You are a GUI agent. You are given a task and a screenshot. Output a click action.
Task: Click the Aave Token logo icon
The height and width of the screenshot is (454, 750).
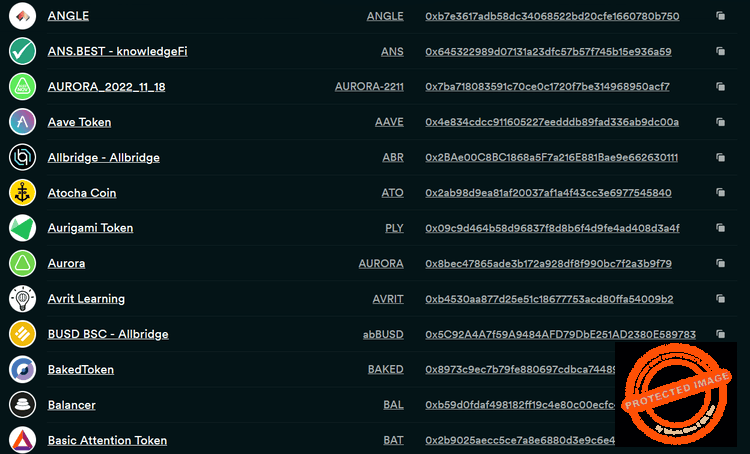(22, 122)
